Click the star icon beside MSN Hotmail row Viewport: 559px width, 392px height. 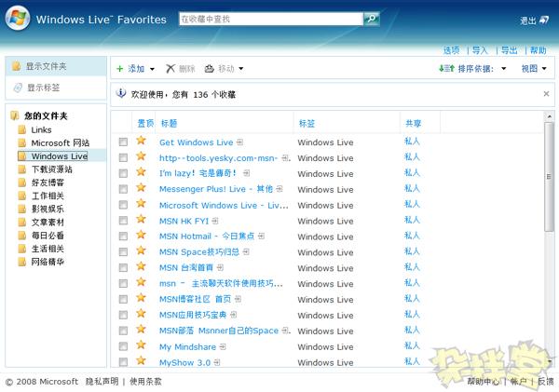[x=142, y=236]
